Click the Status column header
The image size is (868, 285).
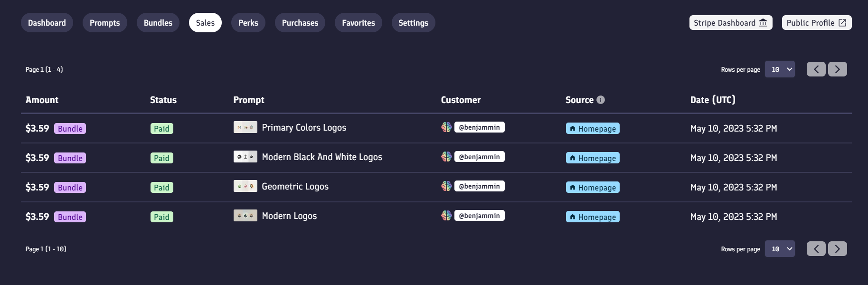(163, 100)
